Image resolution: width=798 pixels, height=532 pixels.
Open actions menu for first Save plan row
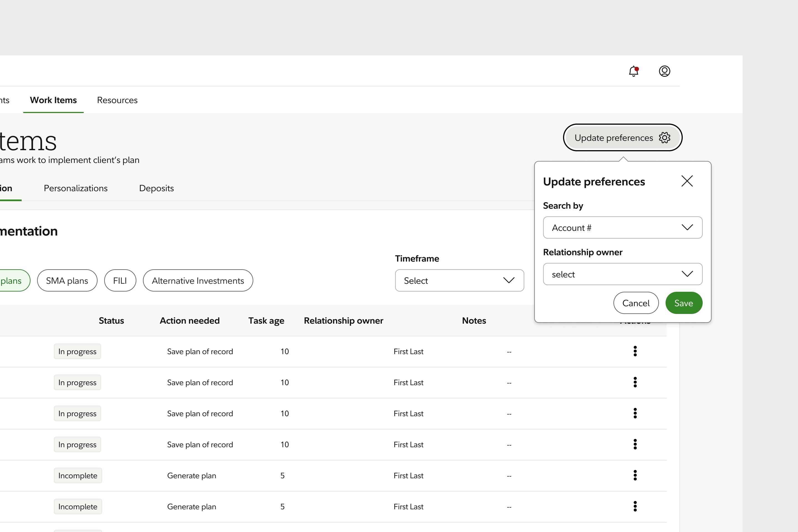coord(635,351)
